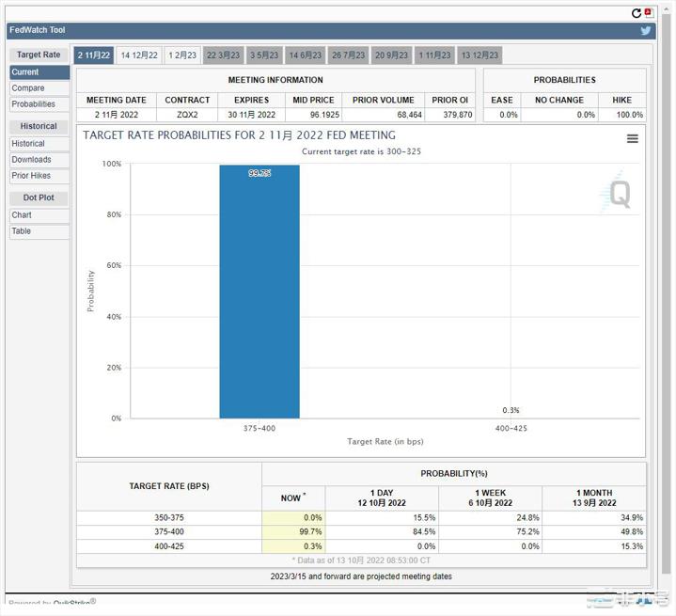Open Compare under Target Rate

[28, 88]
